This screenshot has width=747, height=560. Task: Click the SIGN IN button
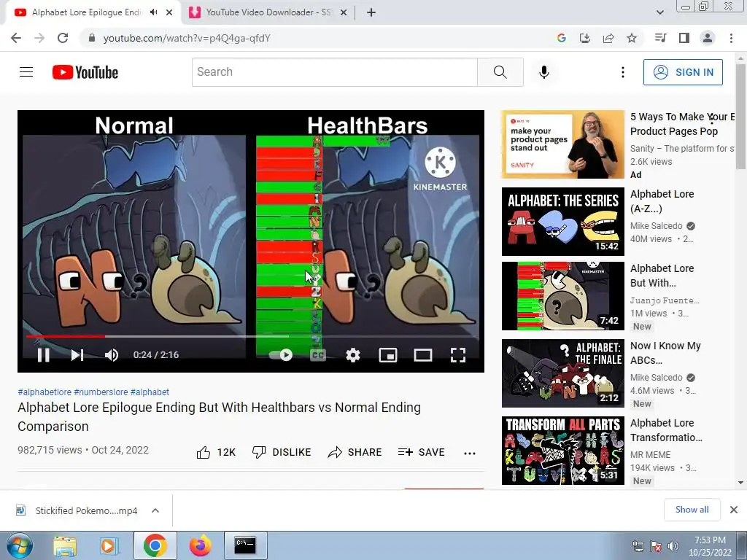[683, 72]
